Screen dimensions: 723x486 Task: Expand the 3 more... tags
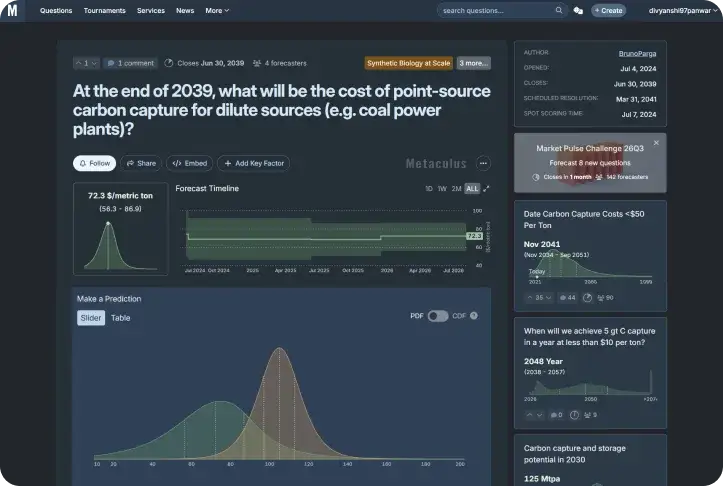pos(474,63)
